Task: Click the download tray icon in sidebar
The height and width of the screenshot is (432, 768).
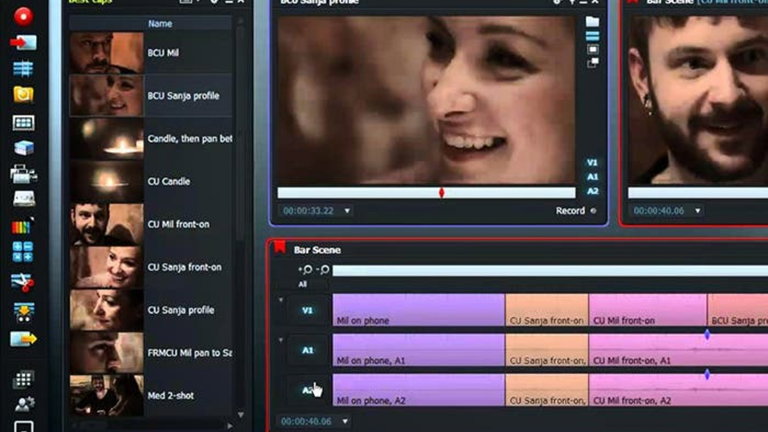Action: pos(24,312)
